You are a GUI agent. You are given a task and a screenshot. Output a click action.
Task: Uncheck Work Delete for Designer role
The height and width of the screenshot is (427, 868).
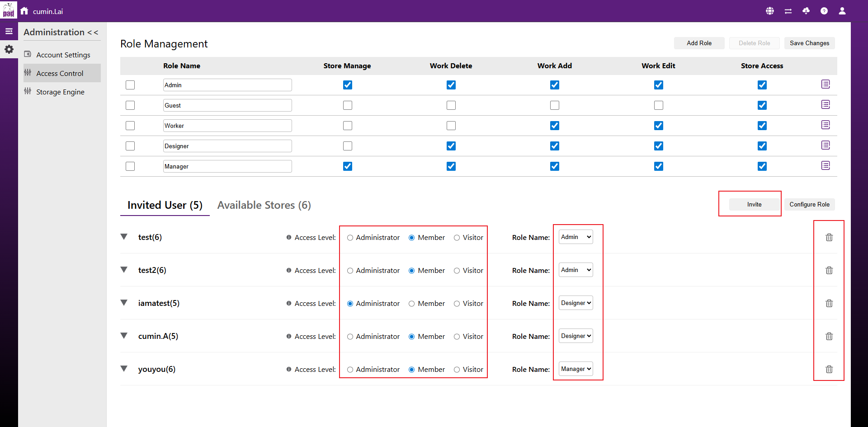click(451, 146)
